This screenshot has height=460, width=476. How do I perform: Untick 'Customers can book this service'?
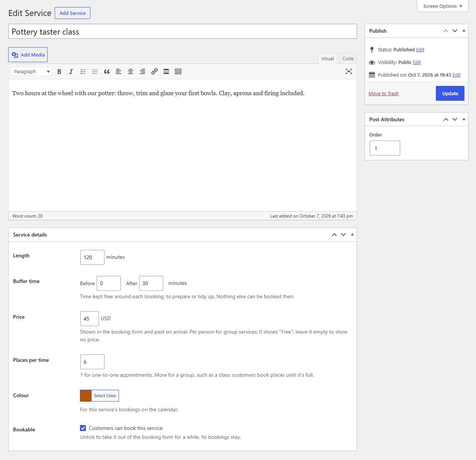click(83, 428)
